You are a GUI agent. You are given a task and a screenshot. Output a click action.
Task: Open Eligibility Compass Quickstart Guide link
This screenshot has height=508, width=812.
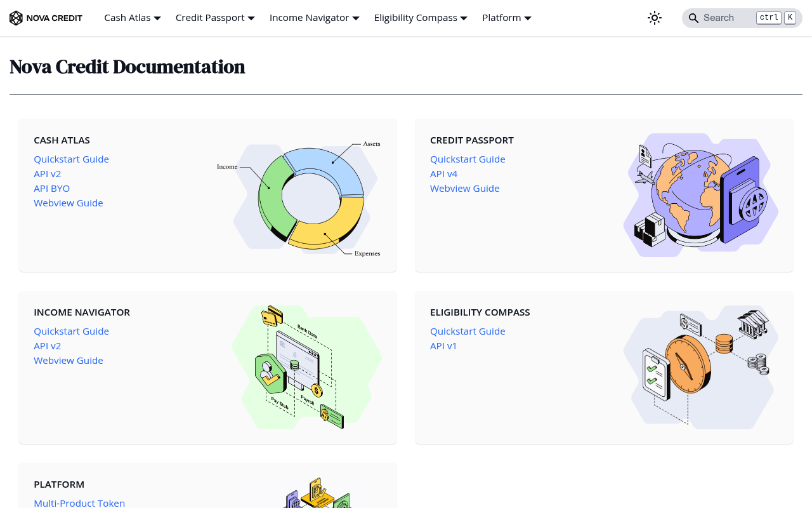tap(468, 331)
